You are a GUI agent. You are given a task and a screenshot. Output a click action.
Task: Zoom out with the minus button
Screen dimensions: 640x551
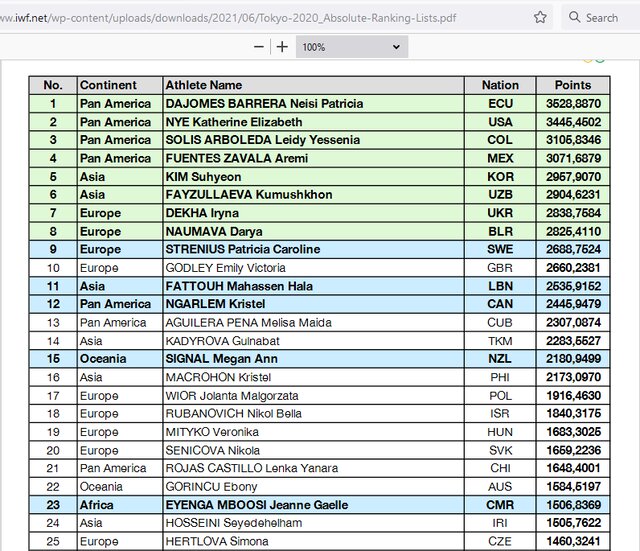(x=259, y=47)
